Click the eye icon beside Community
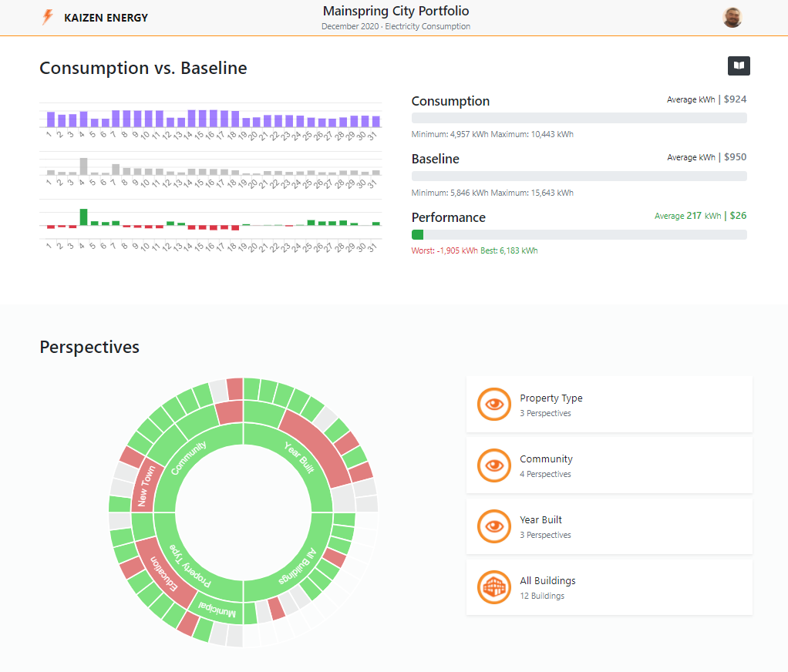 tap(494, 465)
